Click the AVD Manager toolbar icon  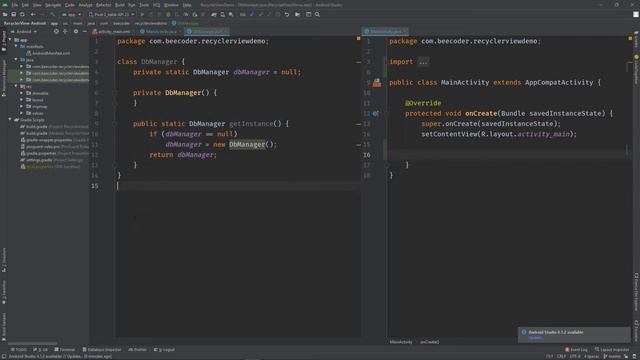point(222,14)
